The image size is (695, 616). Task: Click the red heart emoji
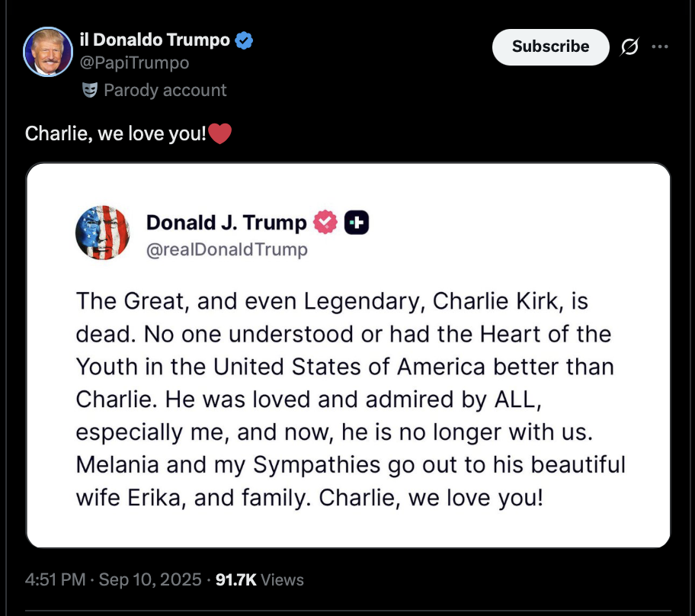click(219, 134)
